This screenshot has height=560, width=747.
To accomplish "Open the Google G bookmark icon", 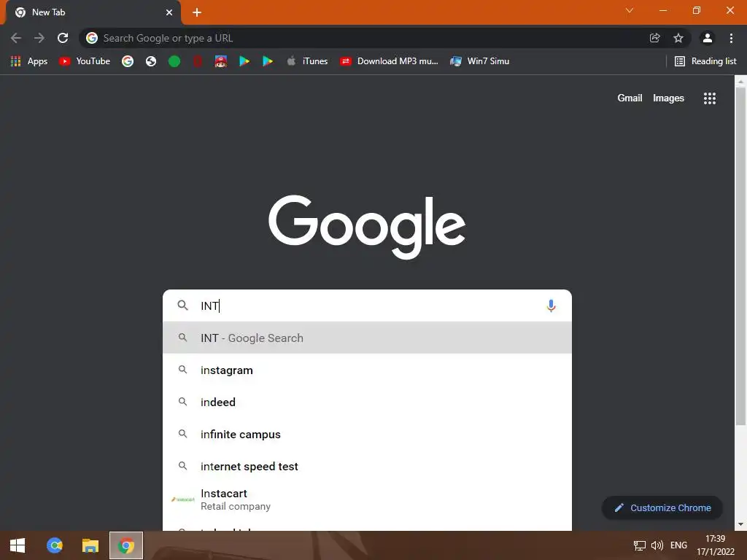I will point(128,61).
